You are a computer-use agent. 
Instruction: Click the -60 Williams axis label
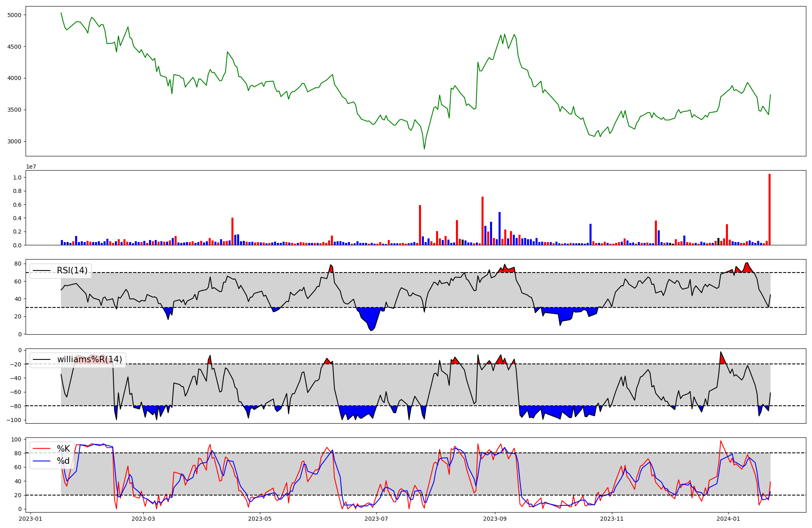click(15, 392)
